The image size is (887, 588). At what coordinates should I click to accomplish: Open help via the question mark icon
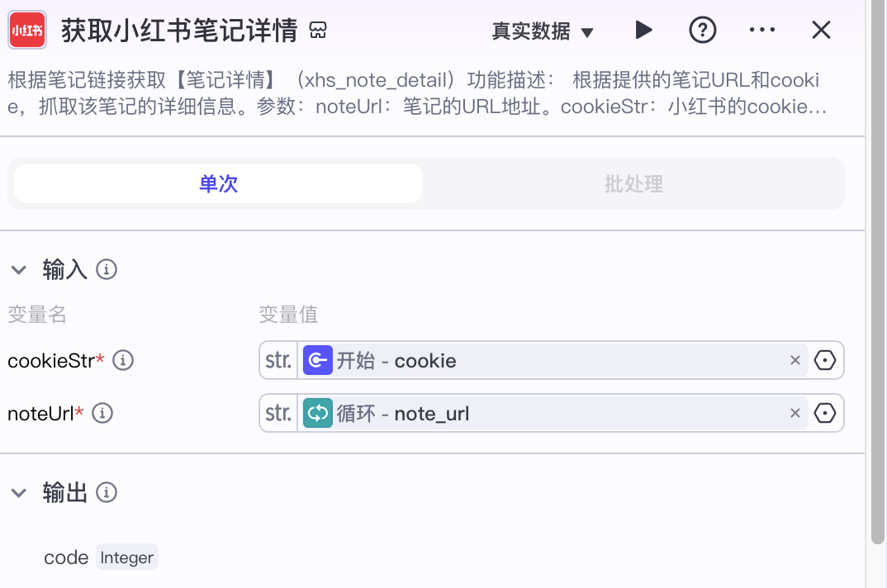tap(702, 31)
